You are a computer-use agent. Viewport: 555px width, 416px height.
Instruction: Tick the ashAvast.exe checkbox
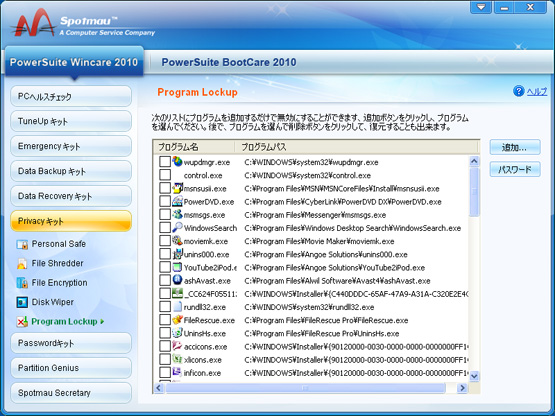pyautogui.click(x=165, y=280)
